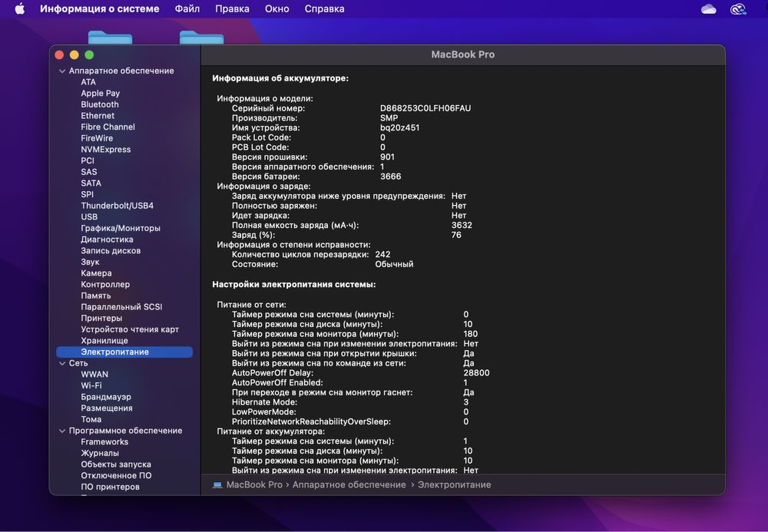Image resolution: width=768 pixels, height=532 pixels.
Task: Click the iCloud status icon in menu bar
Action: 708,8
